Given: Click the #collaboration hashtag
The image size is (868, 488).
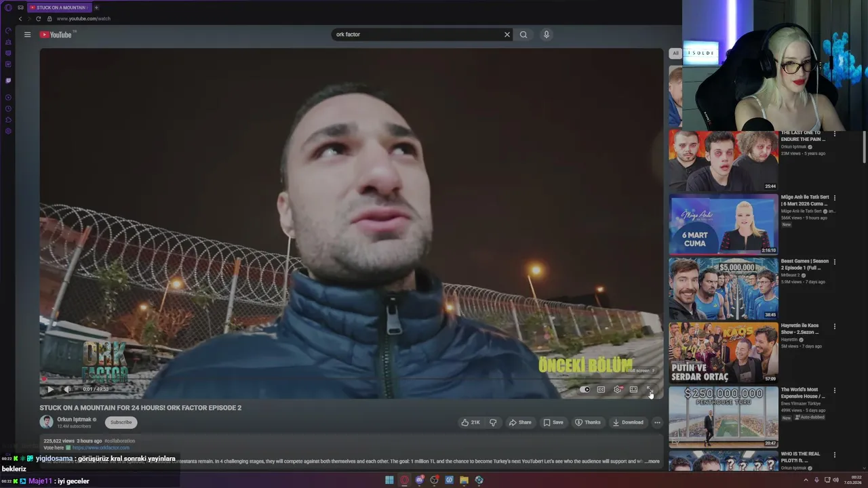Looking at the screenshot, I should [119, 441].
